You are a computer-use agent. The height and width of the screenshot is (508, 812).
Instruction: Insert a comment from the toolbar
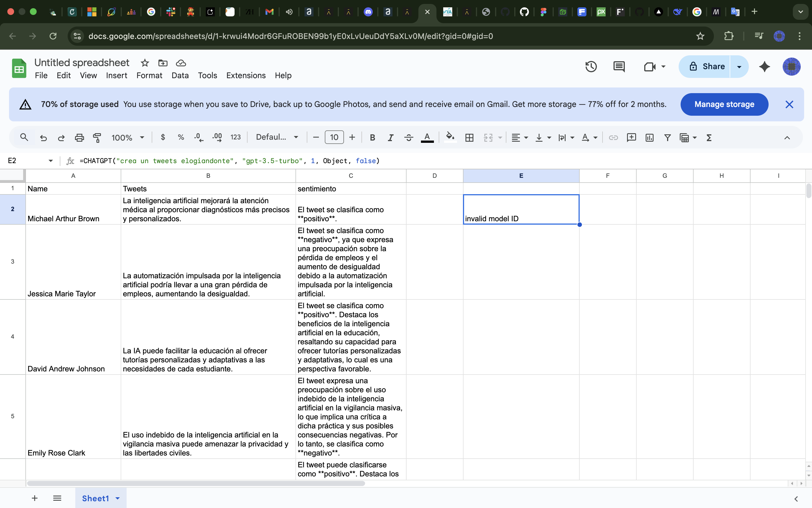click(x=631, y=137)
